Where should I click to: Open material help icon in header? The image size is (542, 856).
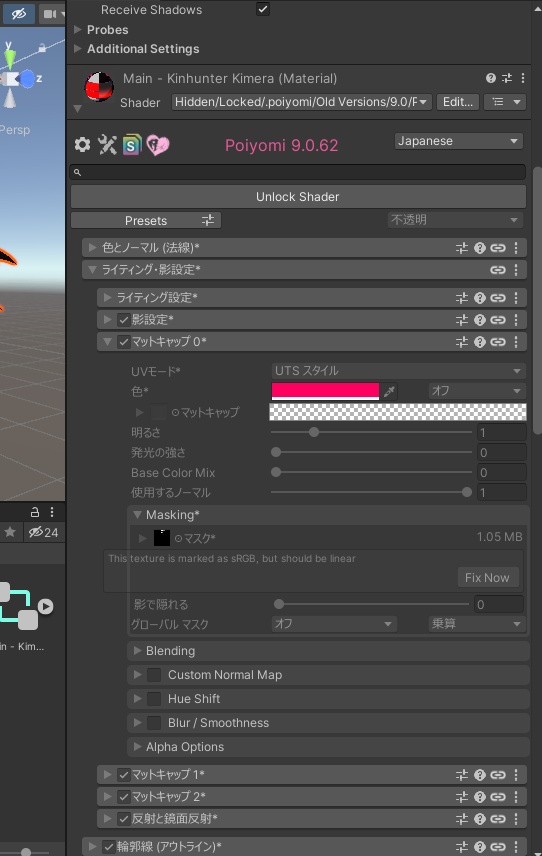(491, 78)
